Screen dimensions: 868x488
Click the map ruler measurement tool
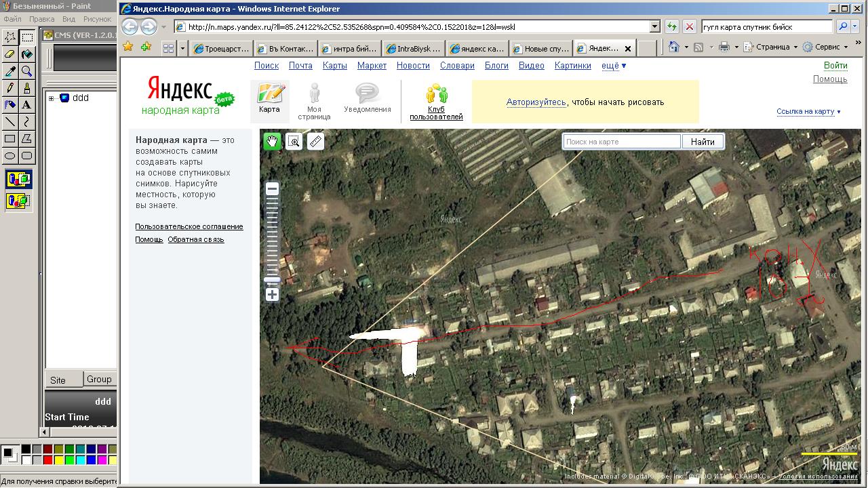[x=315, y=141]
